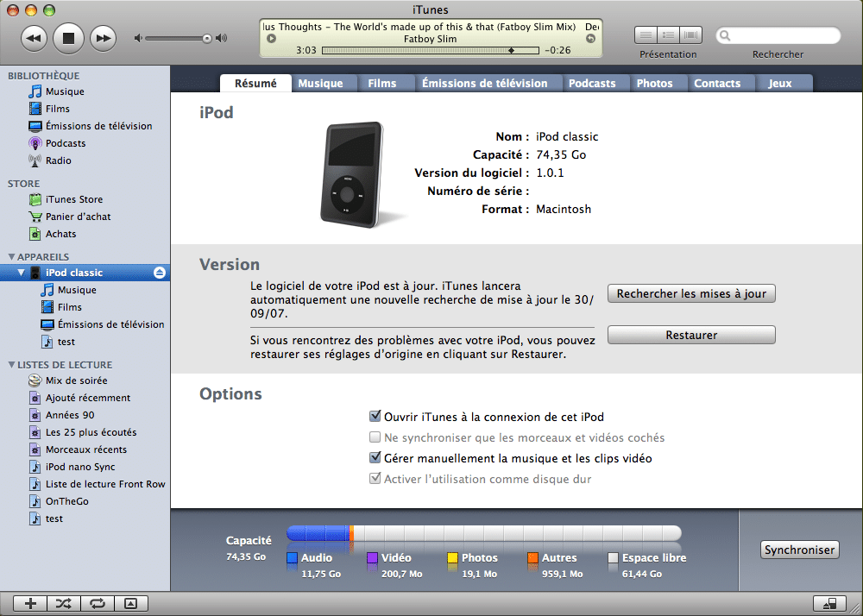Image resolution: width=863 pixels, height=616 pixels.
Task: Add new playlist with plus button
Action: click(30, 603)
